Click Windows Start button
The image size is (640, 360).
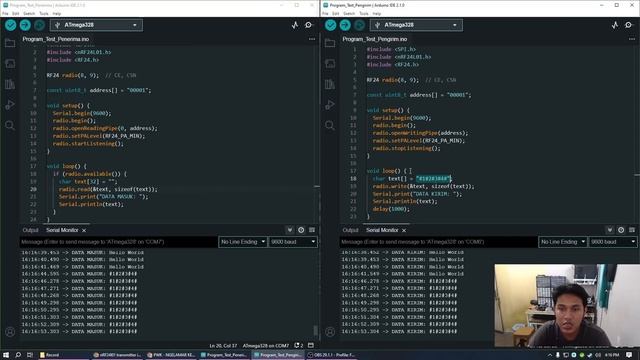pos(6,355)
